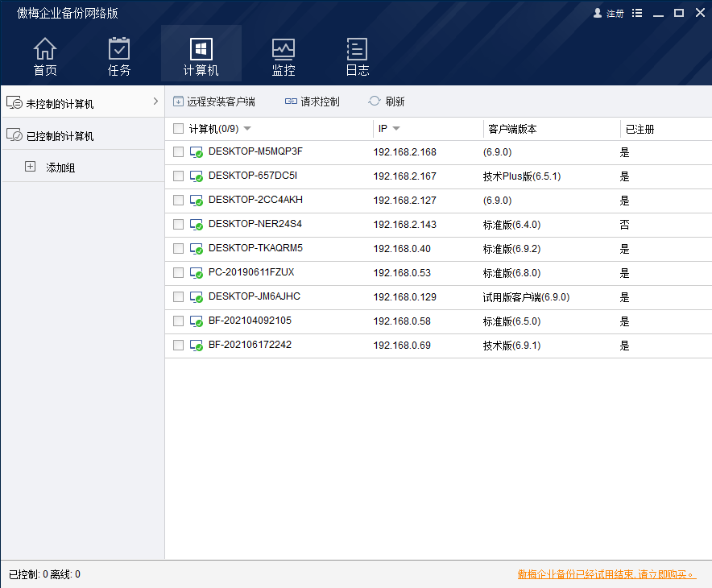712x588 pixels.
Task: Switch to 已控制的计算机 in the sidebar
Action: tap(60, 136)
